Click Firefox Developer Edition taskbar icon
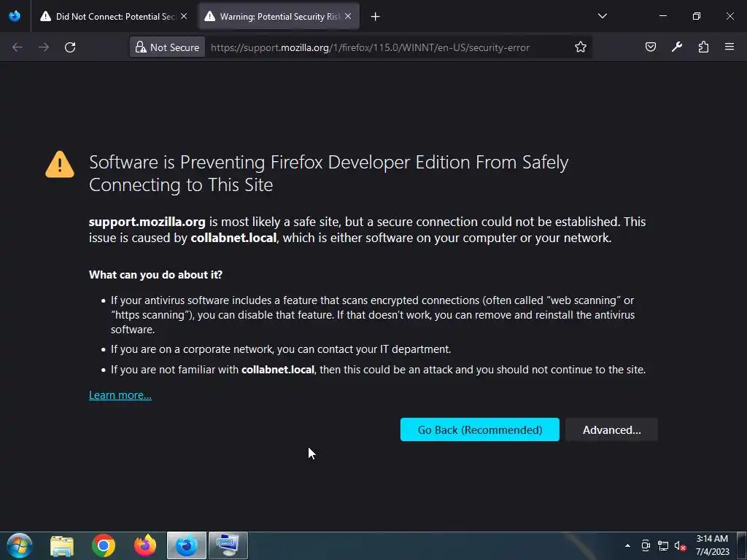The width and height of the screenshot is (747, 560). 187,545
